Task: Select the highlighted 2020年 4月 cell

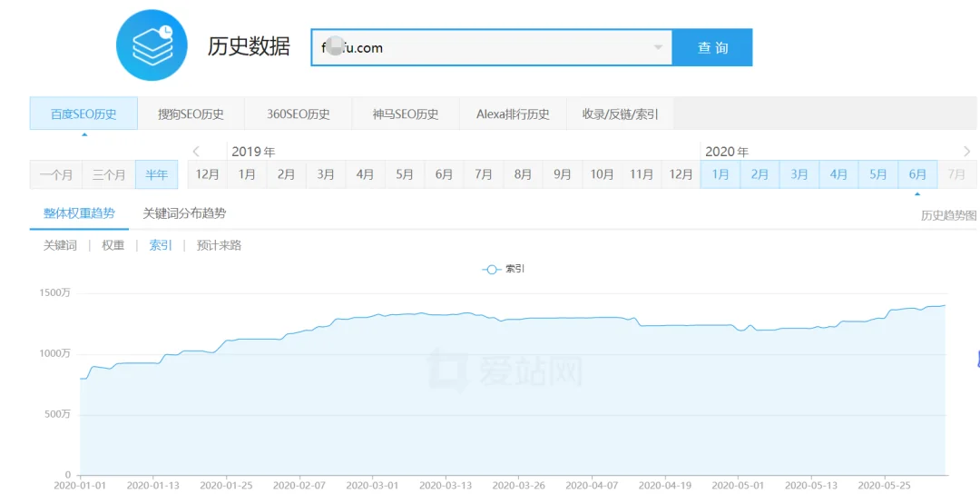Action: click(x=838, y=174)
